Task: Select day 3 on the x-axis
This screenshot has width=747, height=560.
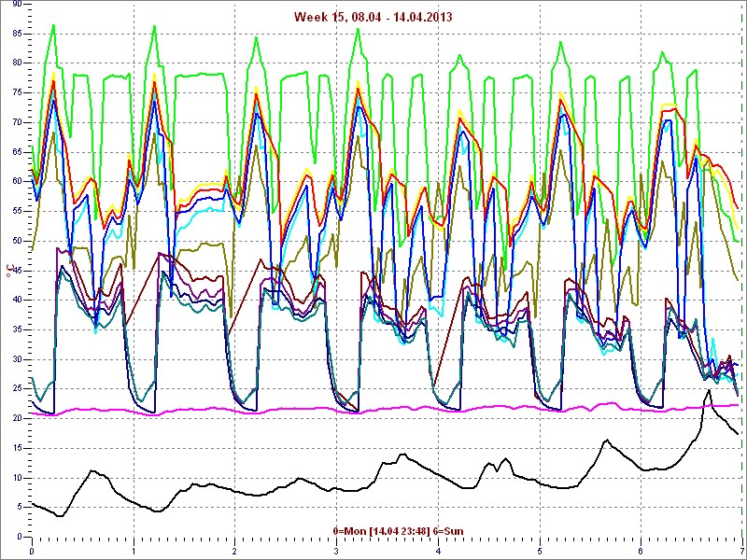Action: pos(336,551)
